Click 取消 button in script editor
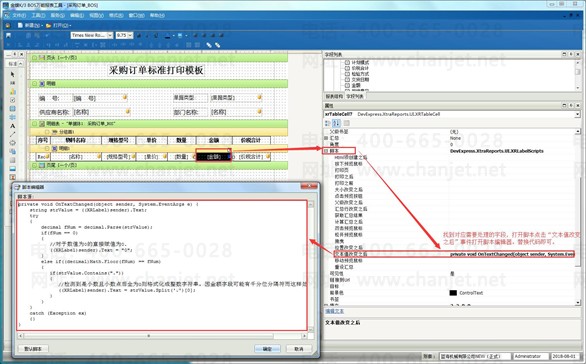Viewport: 586px width, 364px height. tap(299, 349)
